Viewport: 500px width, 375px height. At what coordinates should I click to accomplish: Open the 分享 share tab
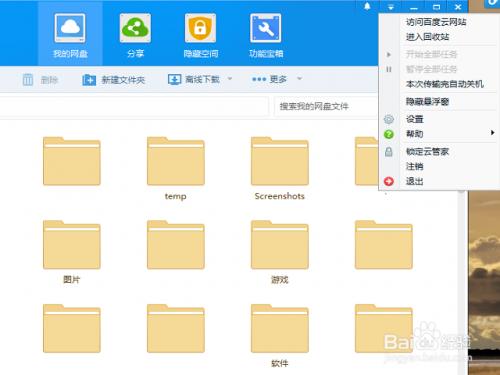point(135,35)
